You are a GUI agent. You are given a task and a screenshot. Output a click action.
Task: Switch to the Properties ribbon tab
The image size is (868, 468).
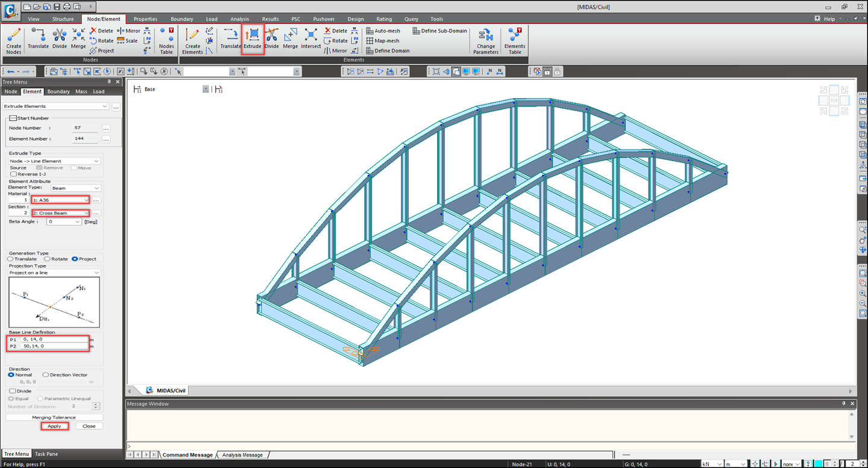tap(145, 19)
